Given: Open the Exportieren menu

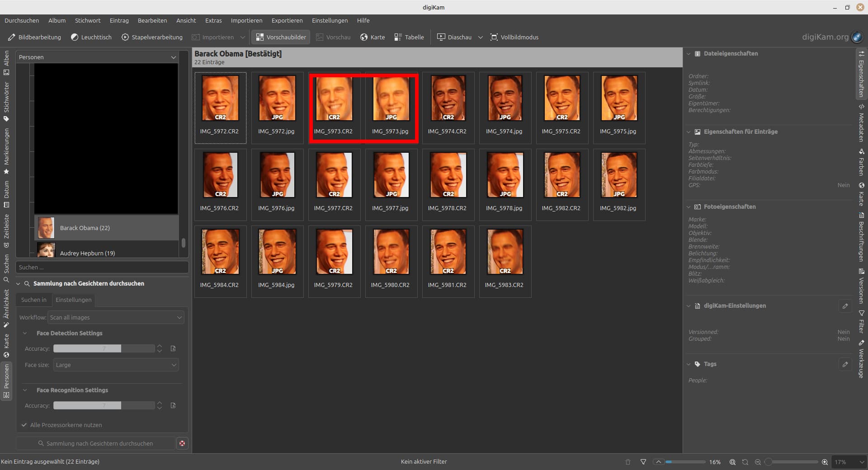Looking at the screenshot, I should click(x=287, y=20).
